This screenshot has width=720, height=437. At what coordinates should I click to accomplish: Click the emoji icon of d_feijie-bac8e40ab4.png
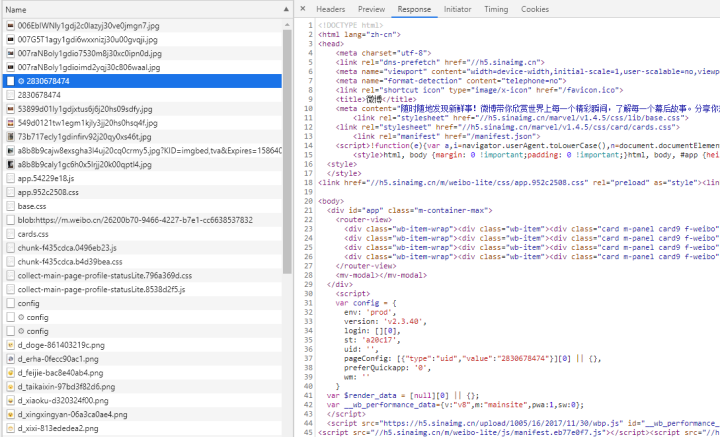(11, 373)
